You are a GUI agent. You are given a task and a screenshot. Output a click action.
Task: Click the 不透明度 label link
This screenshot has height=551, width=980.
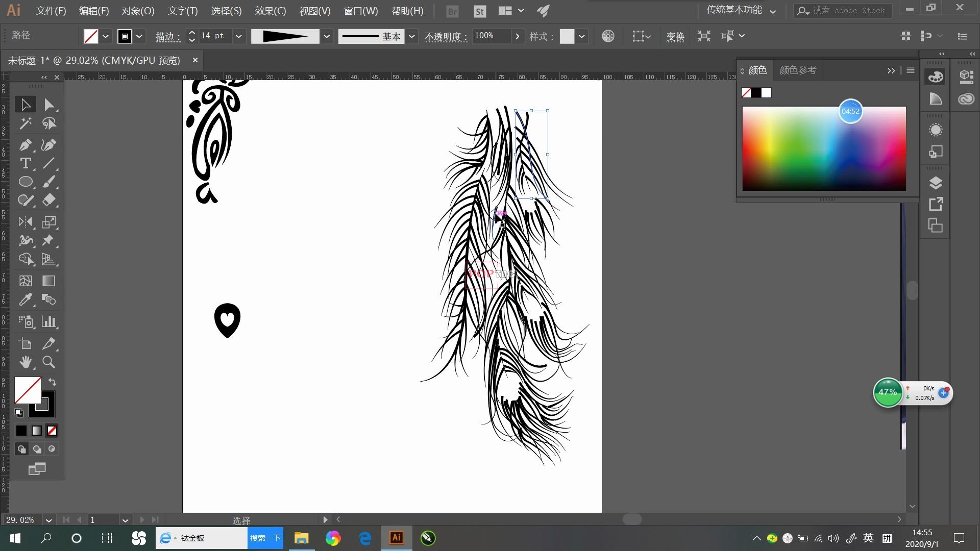(445, 36)
